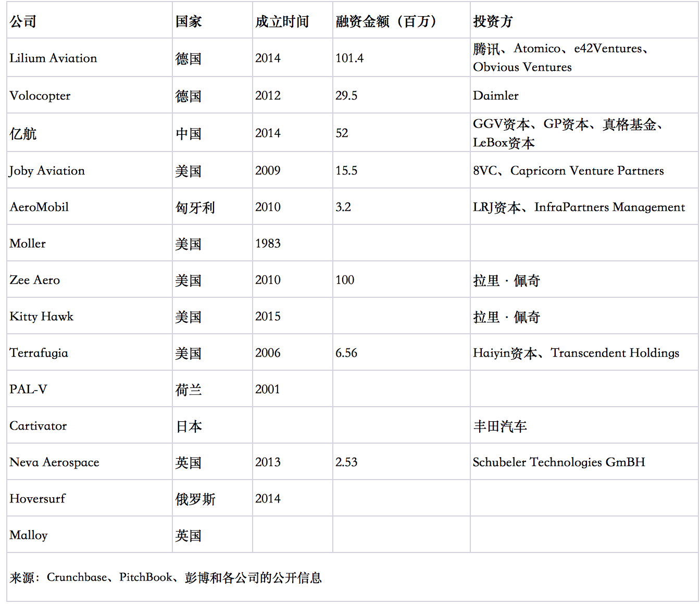
Task: Click the 2001 founding year for PAL-V
Action: click(267, 389)
